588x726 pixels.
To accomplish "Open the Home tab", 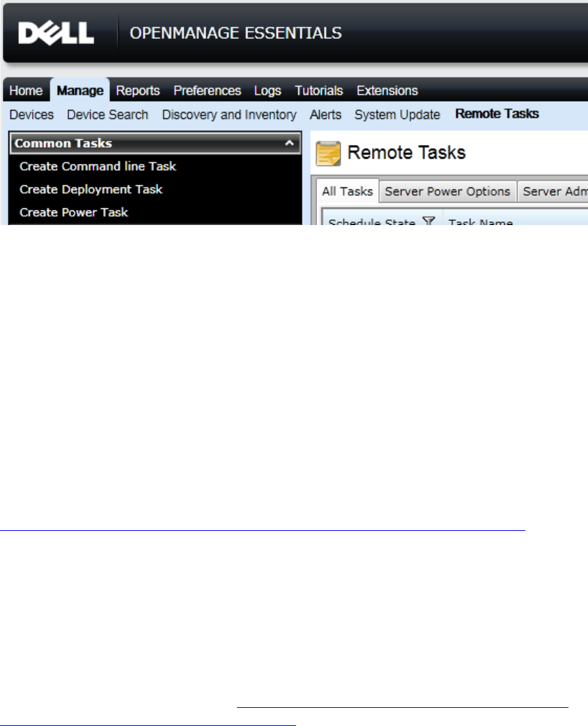I will [26, 91].
